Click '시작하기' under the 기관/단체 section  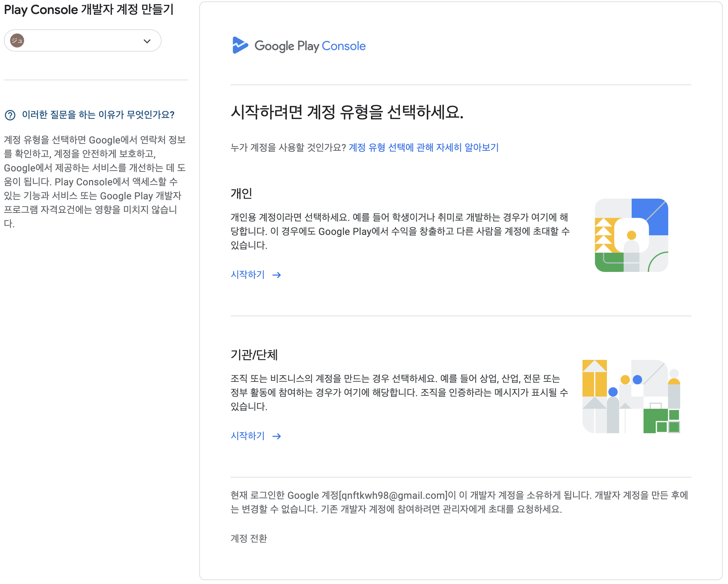248,436
